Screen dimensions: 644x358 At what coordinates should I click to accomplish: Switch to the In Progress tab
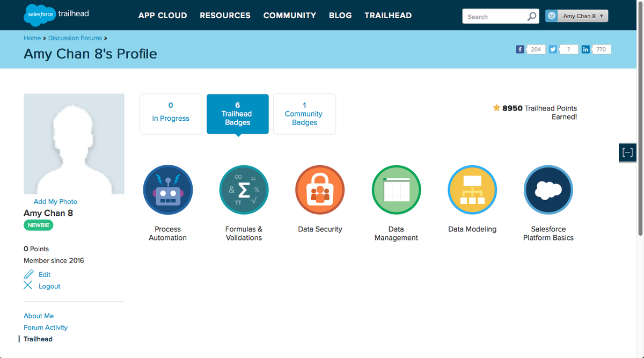pyautogui.click(x=171, y=114)
